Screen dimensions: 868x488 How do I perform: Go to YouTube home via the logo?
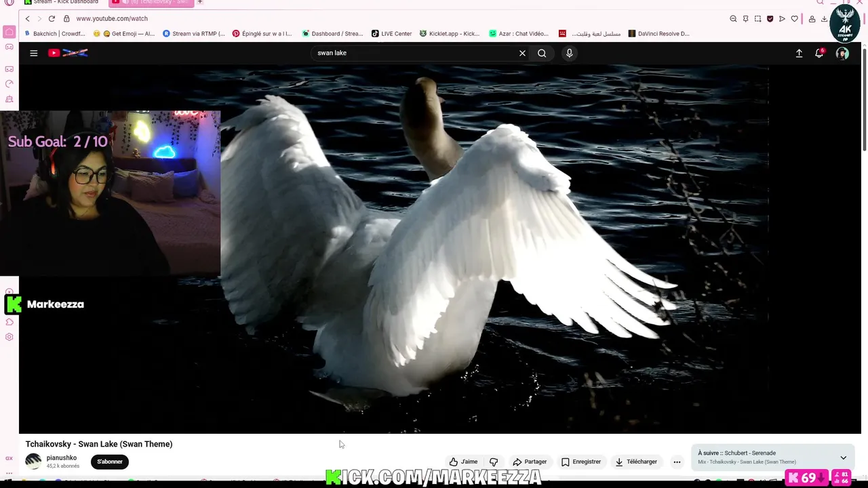click(x=68, y=53)
